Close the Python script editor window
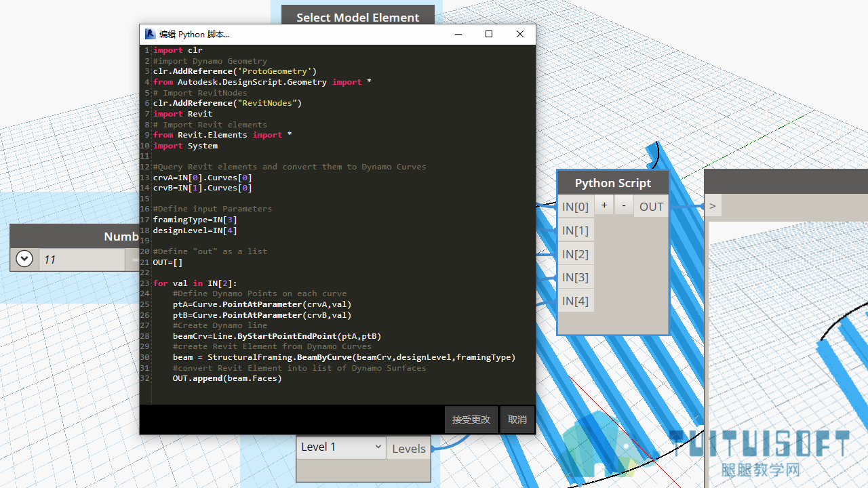Image resolution: width=868 pixels, height=488 pixels. click(x=520, y=34)
